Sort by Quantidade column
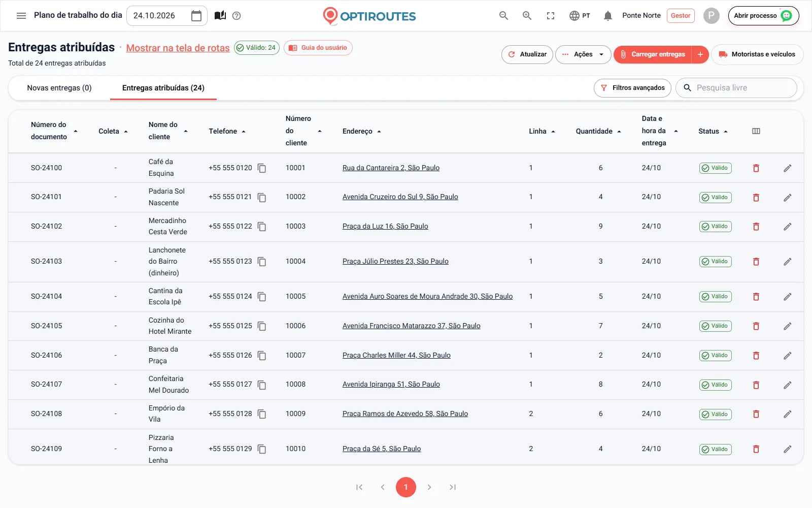The image size is (812, 508). 598,131
